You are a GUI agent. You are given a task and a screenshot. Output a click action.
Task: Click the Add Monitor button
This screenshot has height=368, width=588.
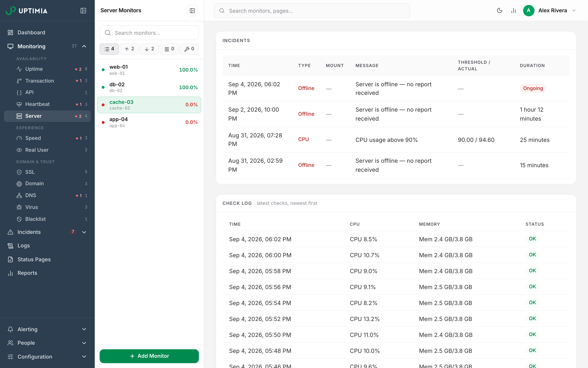click(149, 356)
